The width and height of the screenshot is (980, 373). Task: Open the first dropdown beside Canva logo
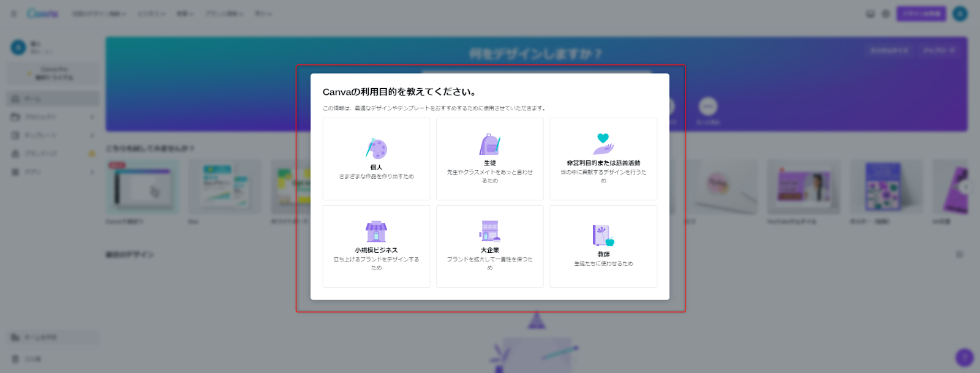pos(99,13)
